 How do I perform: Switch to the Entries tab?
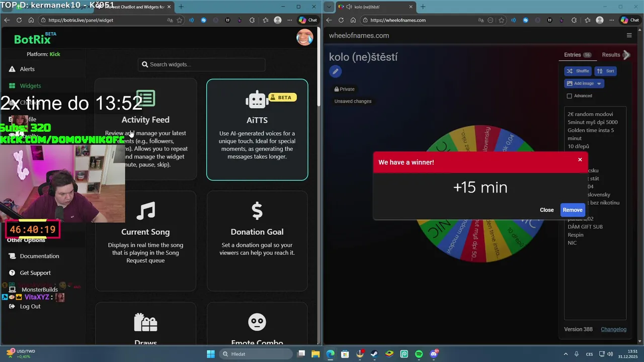(x=577, y=55)
